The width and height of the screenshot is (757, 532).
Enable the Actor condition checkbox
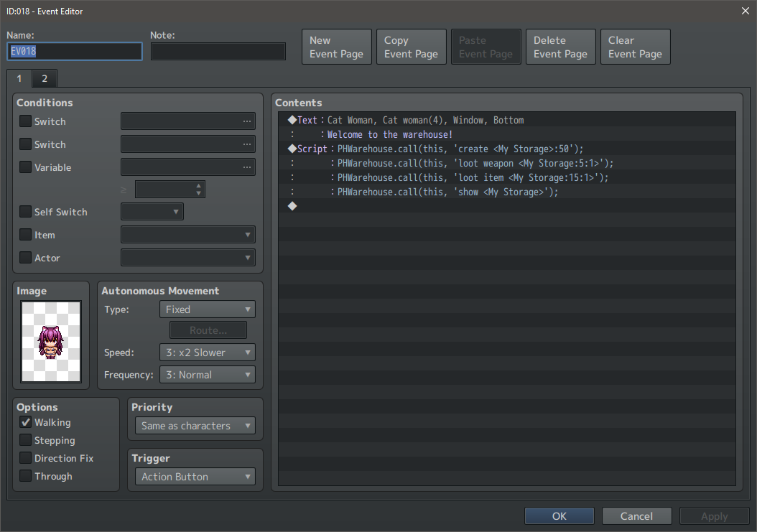26,257
